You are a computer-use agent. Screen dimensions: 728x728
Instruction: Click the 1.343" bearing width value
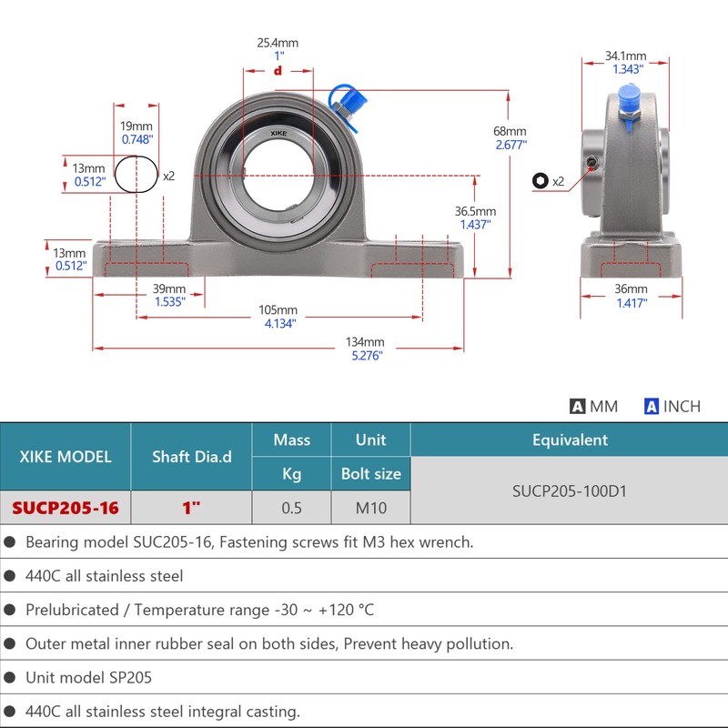[x=628, y=69]
